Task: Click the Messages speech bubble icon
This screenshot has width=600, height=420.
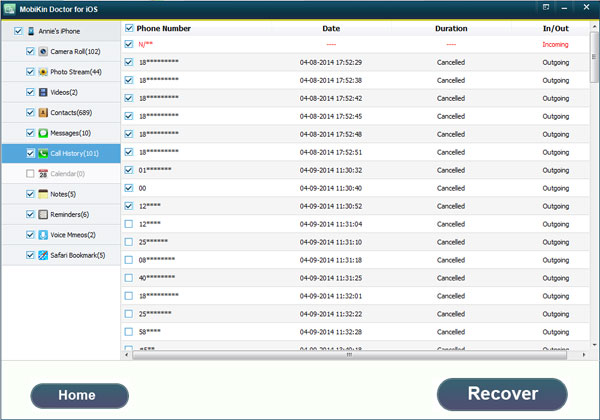Action: tap(44, 133)
